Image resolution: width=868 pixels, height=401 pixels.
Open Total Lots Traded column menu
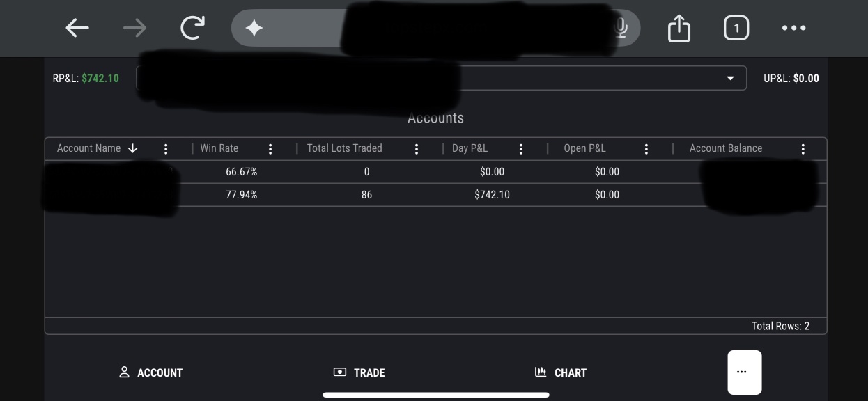[417, 149]
